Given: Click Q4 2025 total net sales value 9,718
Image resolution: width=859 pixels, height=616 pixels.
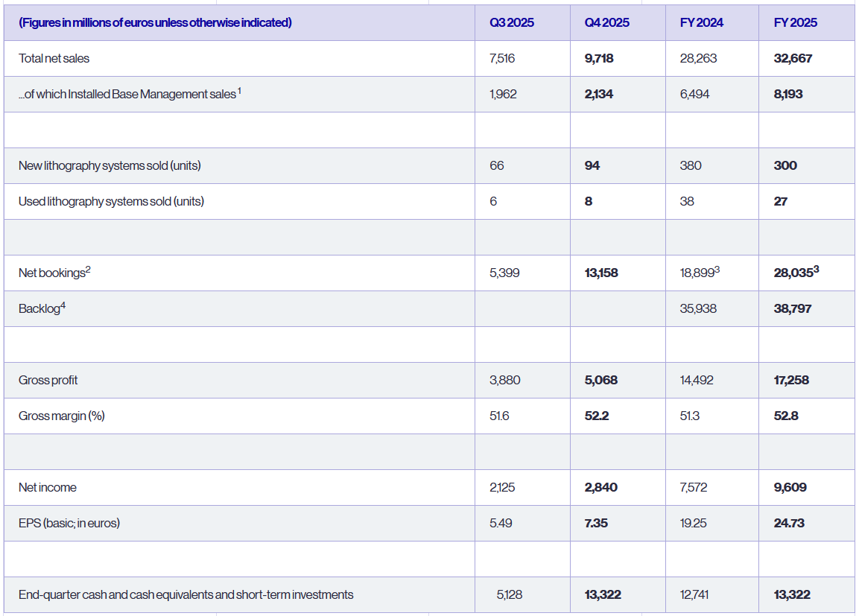Looking at the screenshot, I should 599,58.
